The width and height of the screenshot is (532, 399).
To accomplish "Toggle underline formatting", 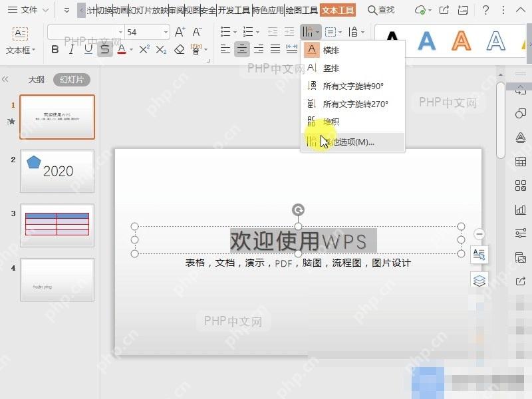I will [88, 49].
